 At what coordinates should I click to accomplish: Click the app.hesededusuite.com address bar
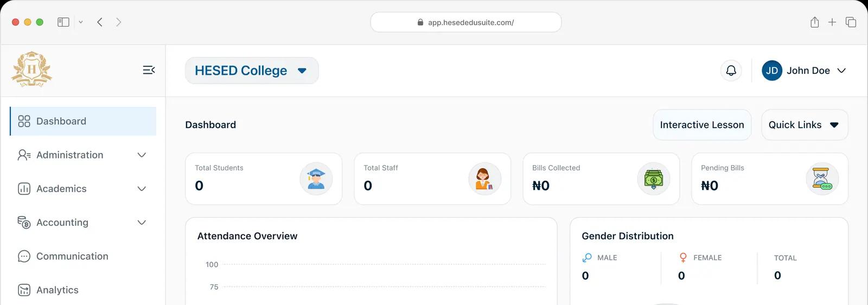coord(466,22)
